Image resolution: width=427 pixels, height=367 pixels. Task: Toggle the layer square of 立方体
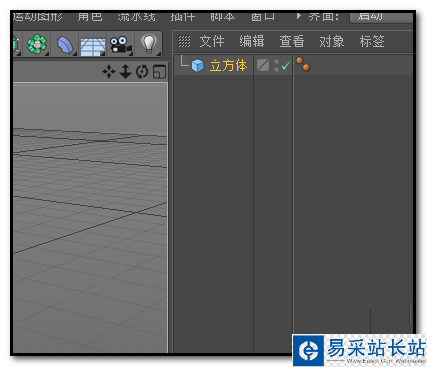263,65
